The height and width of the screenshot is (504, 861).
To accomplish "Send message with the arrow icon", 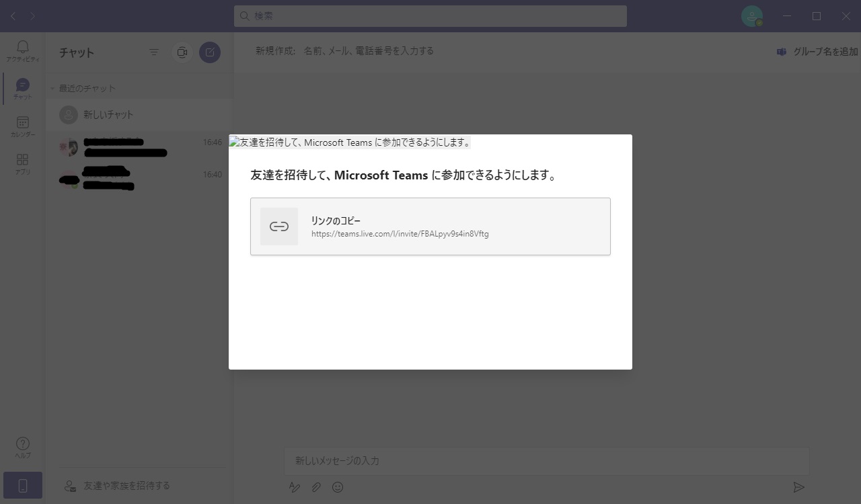I will click(798, 487).
